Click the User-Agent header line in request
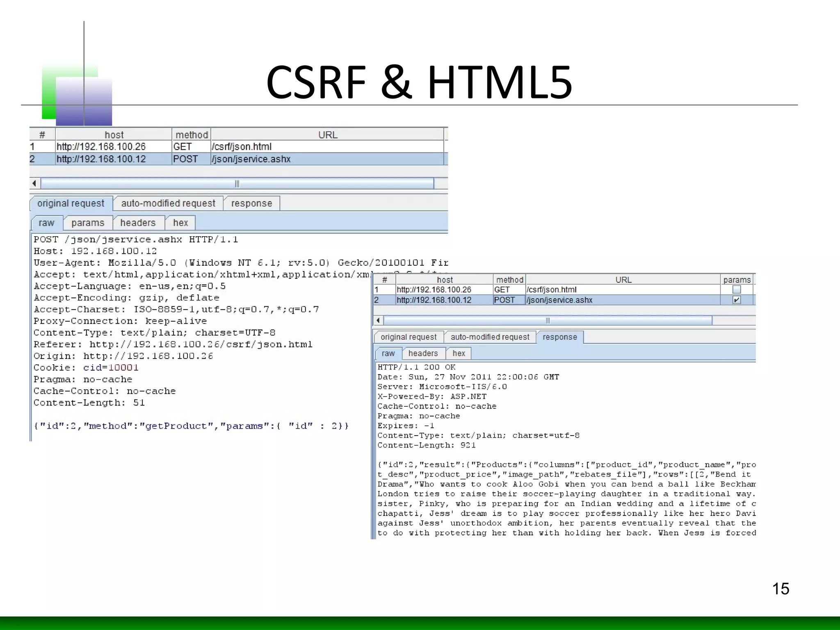840x630 pixels. pyautogui.click(x=241, y=263)
